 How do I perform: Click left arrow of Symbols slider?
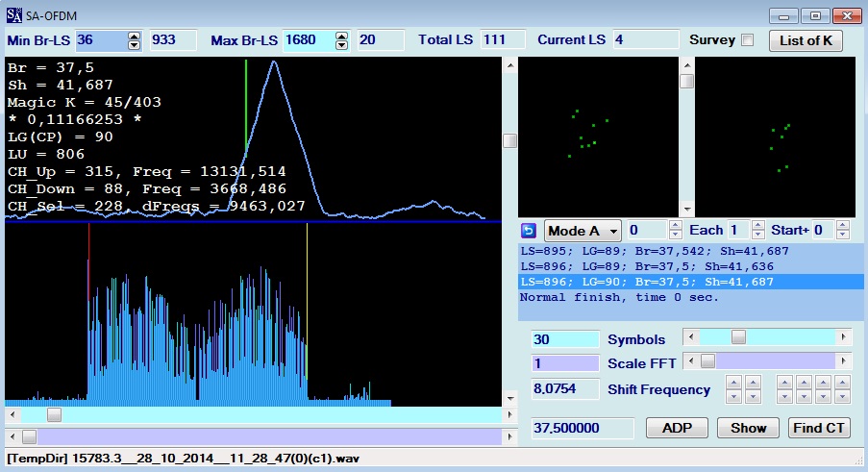[x=690, y=336]
